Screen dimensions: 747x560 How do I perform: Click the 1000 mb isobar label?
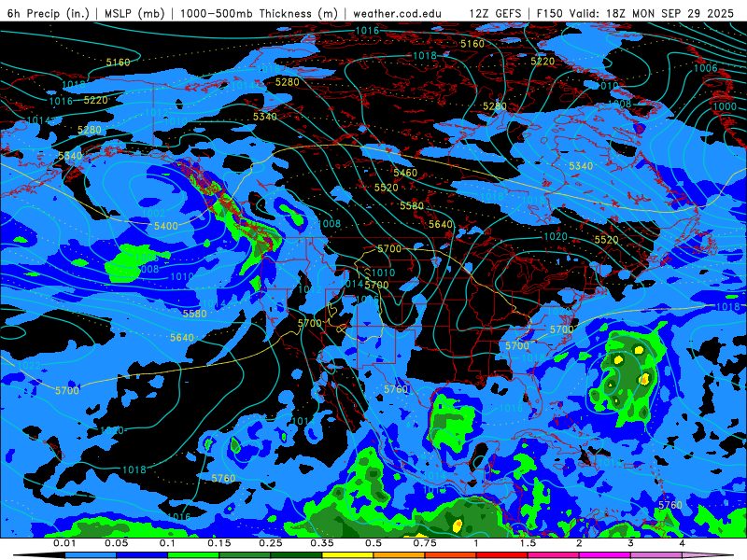725,106
